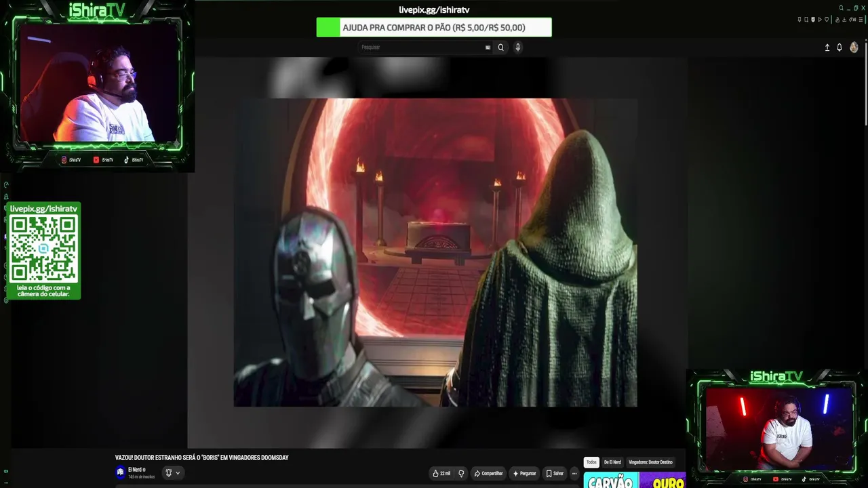Screen dimensions: 868x488
Task: Click the AJUDA PRA COMPRAR O PÃO donation bar
Action: (x=434, y=27)
